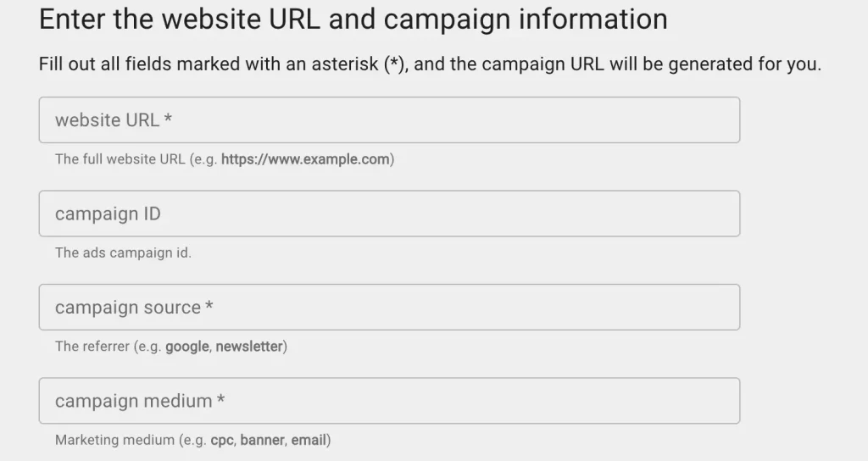Click the asterisk after campaign source label

tap(209, 305)
